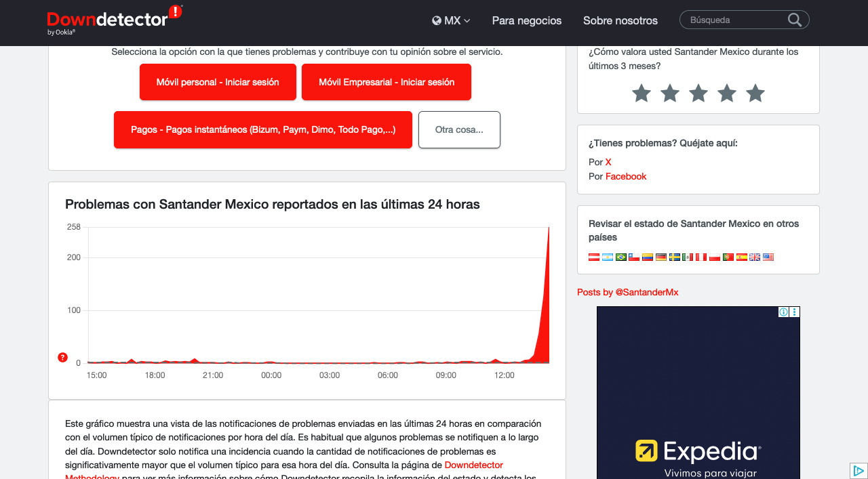Click the 06:00 time axis label
868x479 pixels.
pos(388,375)
